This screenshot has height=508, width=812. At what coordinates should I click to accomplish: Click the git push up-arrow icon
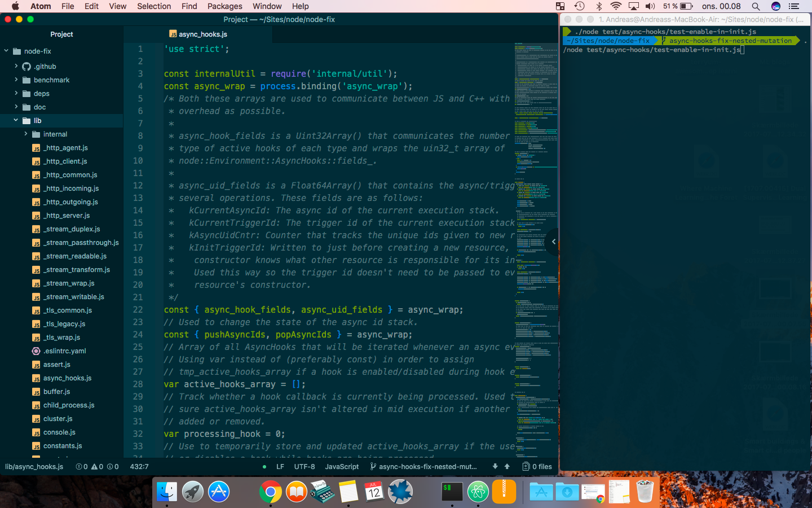[x=507, y=466]
